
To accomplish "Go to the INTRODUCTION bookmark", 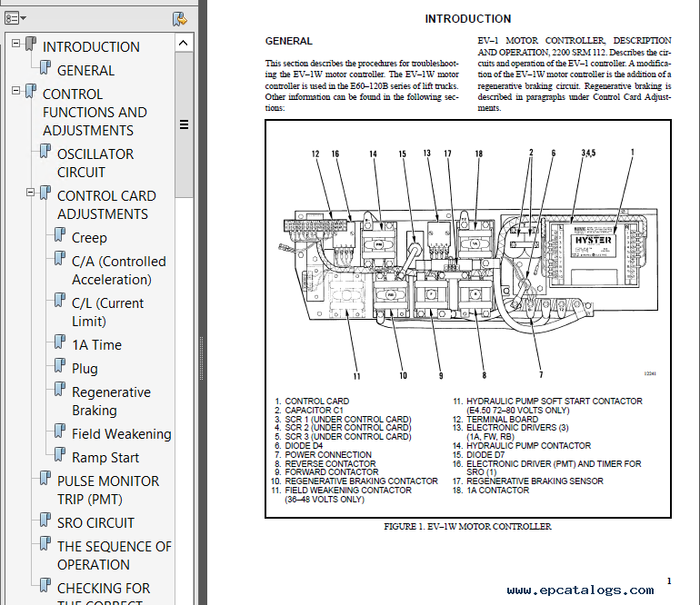I will (91, 47).
